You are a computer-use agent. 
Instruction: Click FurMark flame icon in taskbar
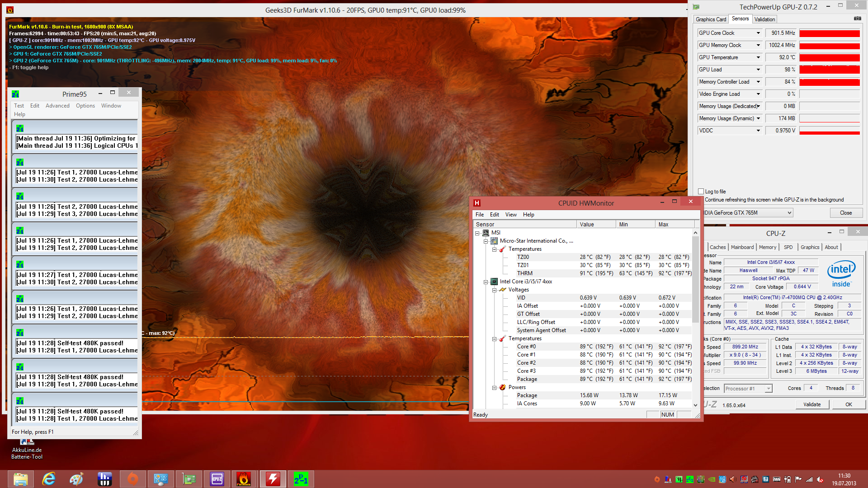coord(244,479)
